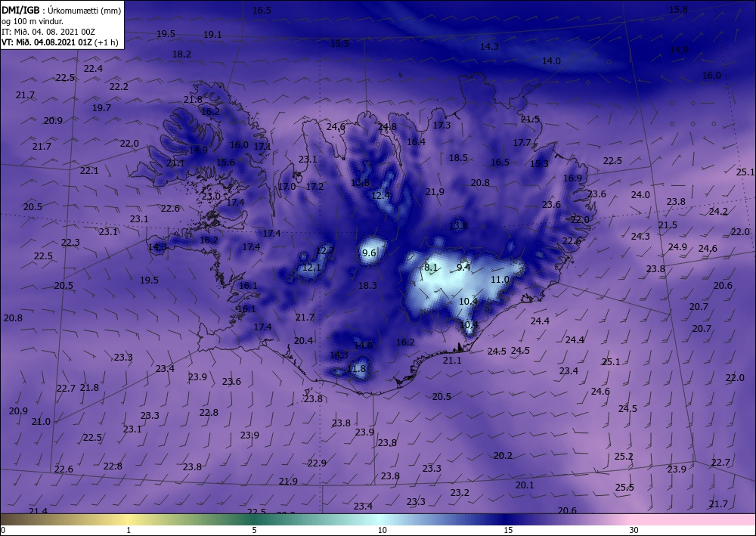Click the 0 label on the color scale
The width and height of the screenshot is (756, 536).
click(3, 530)
